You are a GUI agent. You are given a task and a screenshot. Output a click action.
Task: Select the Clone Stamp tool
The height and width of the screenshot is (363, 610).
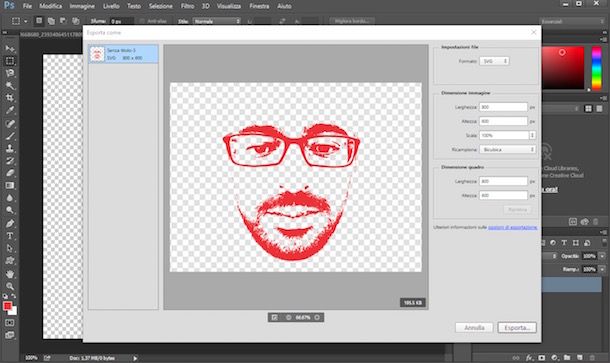pyautogui.click(x=10, y=148)
